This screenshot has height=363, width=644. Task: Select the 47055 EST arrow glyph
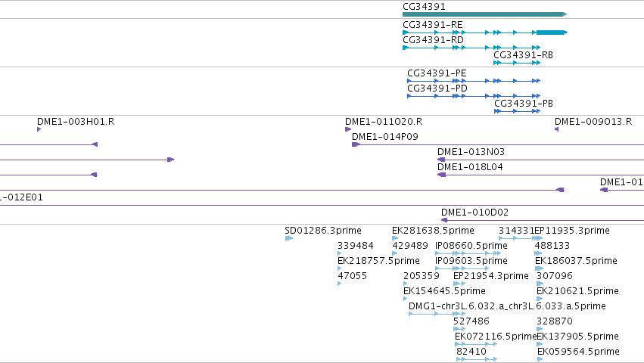point(340,284)
